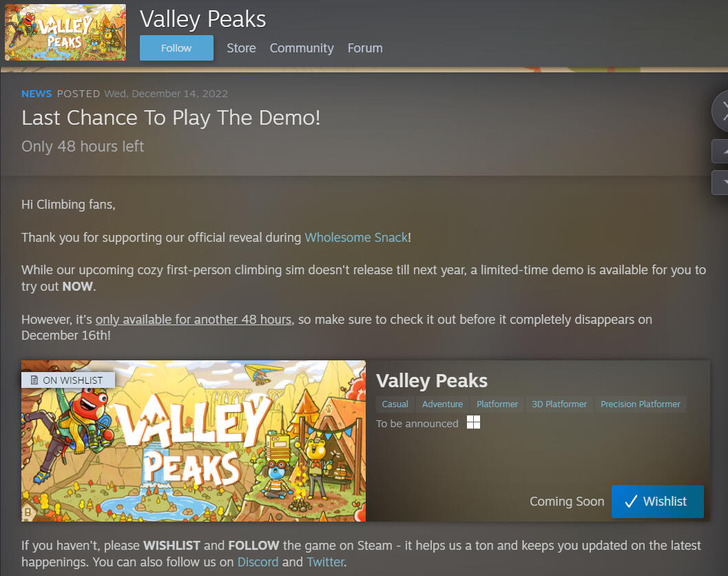The width and height of the screenshot is (728, 576).
Task: Open the Community tab
Action: point(302,48)
